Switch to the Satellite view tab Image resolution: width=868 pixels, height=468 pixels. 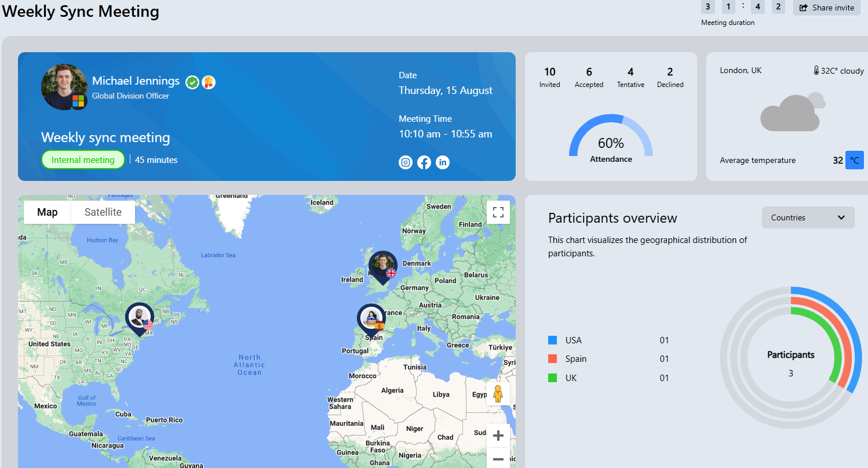click(103, 212)
